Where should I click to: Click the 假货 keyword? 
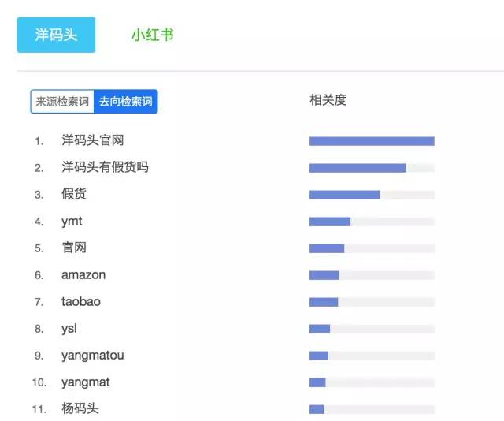[x=74, y=194]
